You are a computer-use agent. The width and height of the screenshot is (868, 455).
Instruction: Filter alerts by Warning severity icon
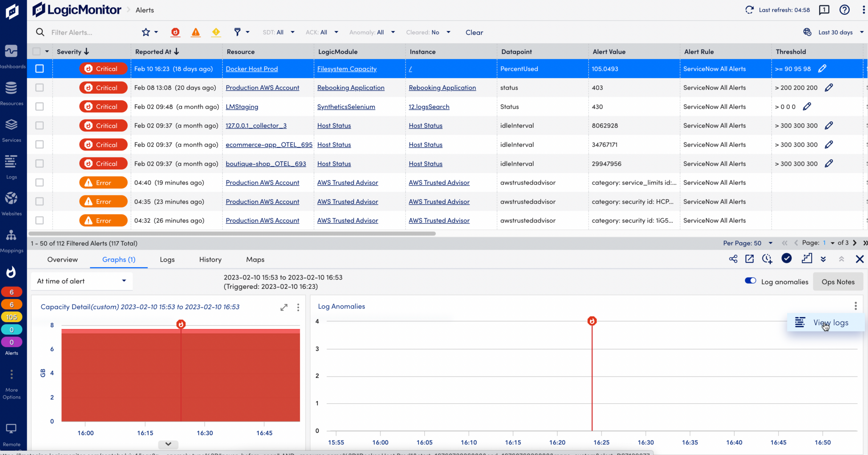[x=216, y=32]
